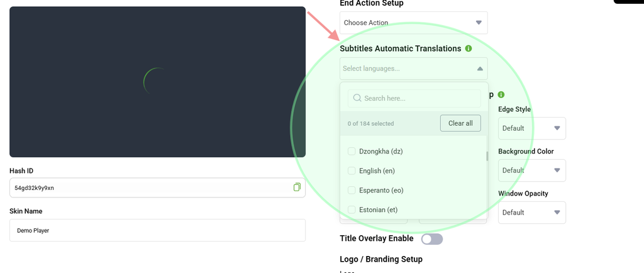Screen dimensions: 644x273
Task: Click the search magnifier icon
Action: click(357, 98)
